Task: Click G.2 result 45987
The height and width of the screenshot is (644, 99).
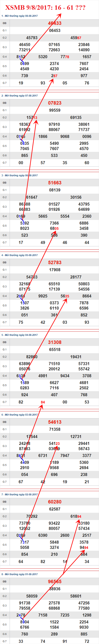Action: pos(76,38)
